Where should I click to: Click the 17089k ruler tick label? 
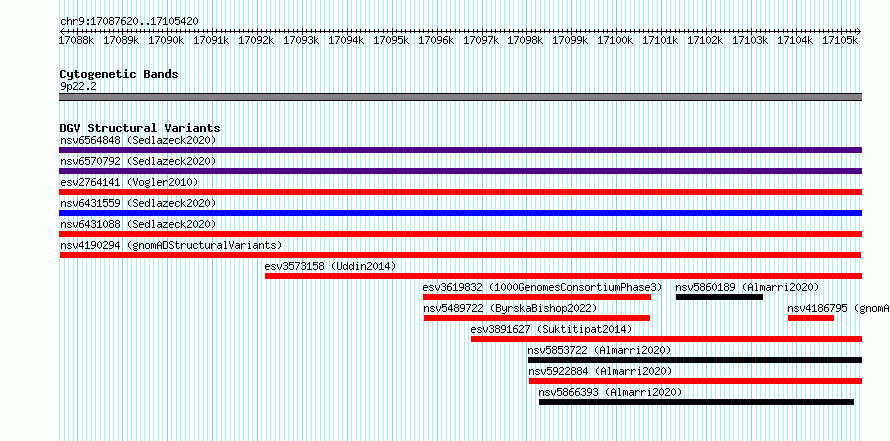click(x=121, y=40)
